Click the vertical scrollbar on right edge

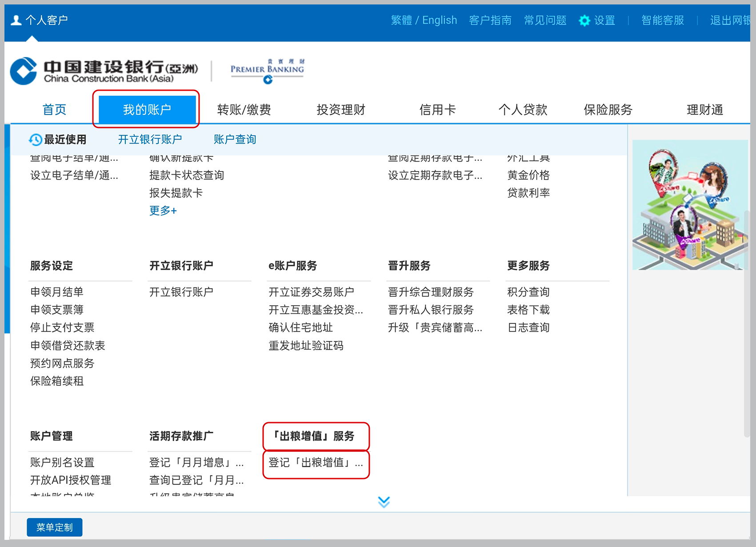pos(747,323)
